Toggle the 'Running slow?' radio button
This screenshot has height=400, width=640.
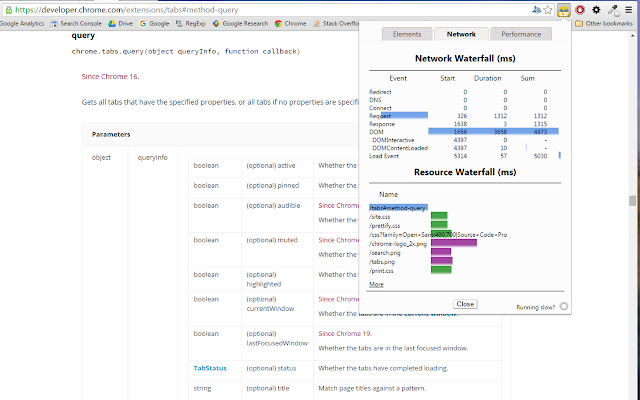coord(564,307)
